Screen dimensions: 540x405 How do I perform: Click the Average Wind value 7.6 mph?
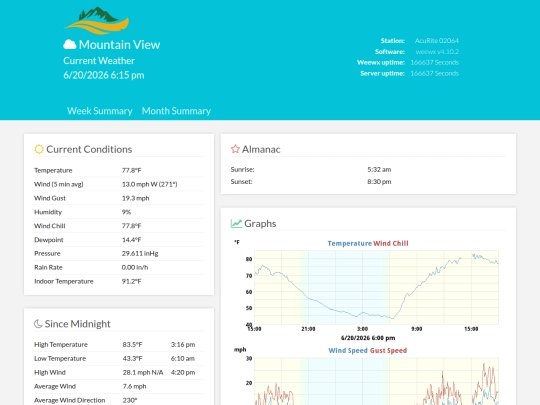pyautogui.click(x=134, y=386)
